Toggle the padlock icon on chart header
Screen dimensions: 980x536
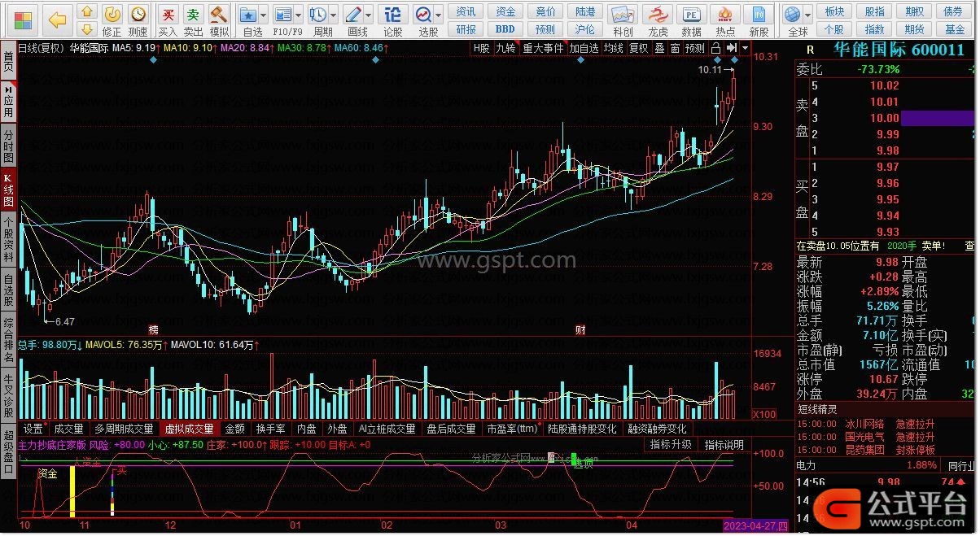(715, 48)
